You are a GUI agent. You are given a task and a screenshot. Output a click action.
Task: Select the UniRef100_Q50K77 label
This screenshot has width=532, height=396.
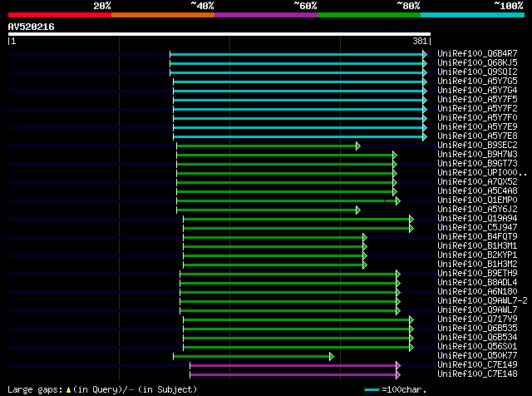[x=477, y=356]
